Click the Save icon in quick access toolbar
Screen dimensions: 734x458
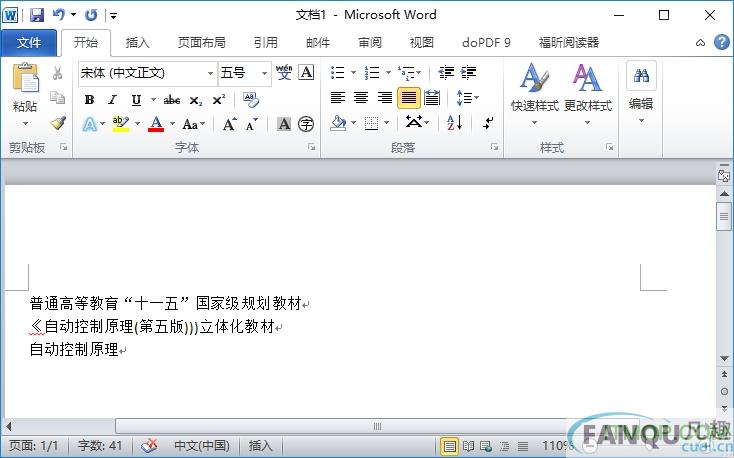point(37,15)
